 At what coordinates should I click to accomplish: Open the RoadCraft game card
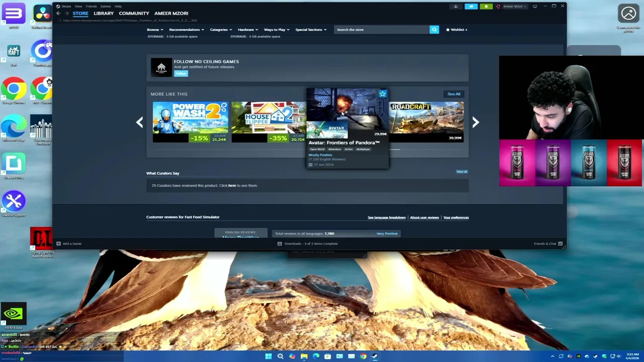(x=426, y=122)
